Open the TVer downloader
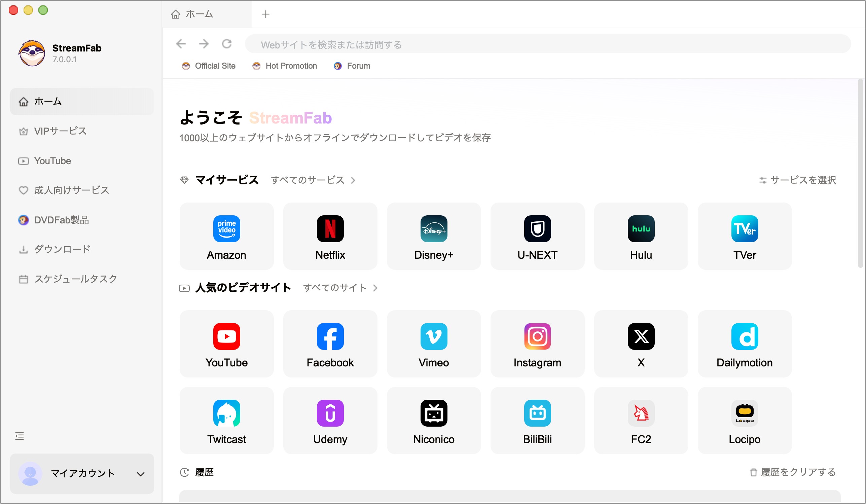The width and height of the screenshot is (866, 504). click(744, 236)
